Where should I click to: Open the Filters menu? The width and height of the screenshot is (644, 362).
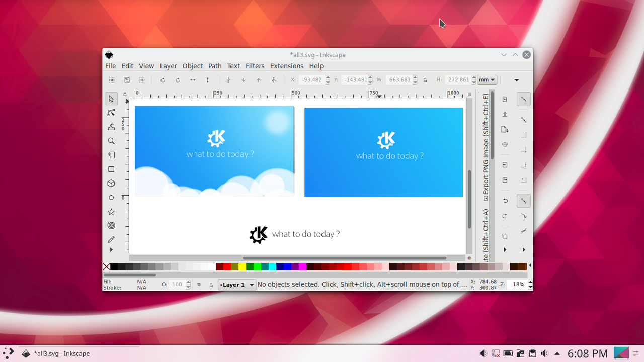pos(255,66)
